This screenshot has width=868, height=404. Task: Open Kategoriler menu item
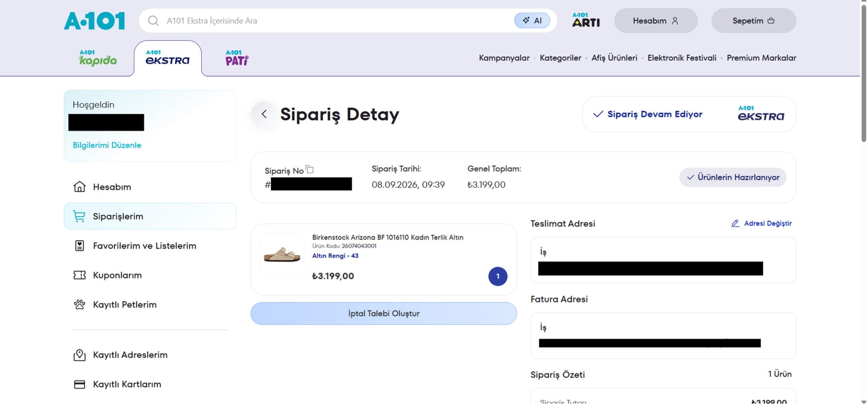coord(560,58)
